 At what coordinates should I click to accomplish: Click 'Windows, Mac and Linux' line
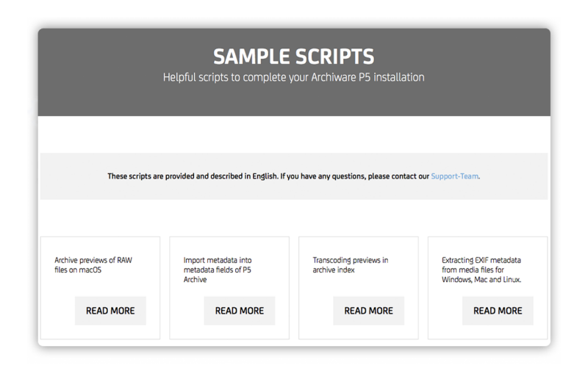point(481,280)
